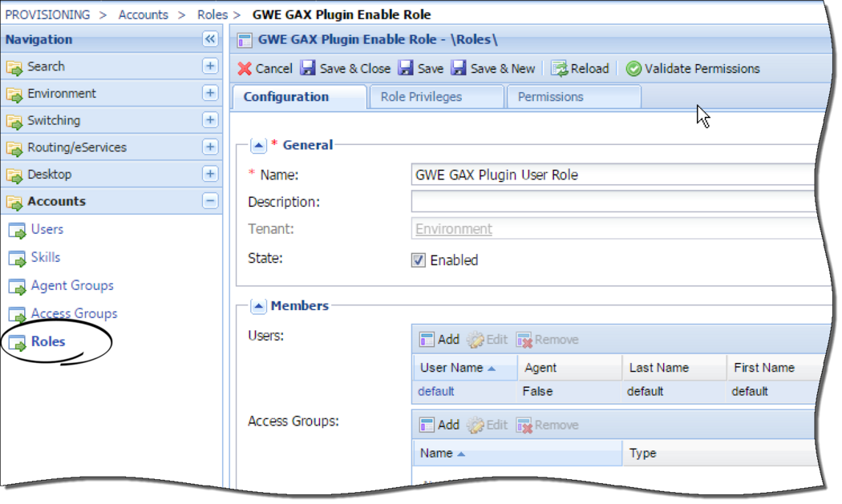Click the role title bar icon

coord(245,40)
